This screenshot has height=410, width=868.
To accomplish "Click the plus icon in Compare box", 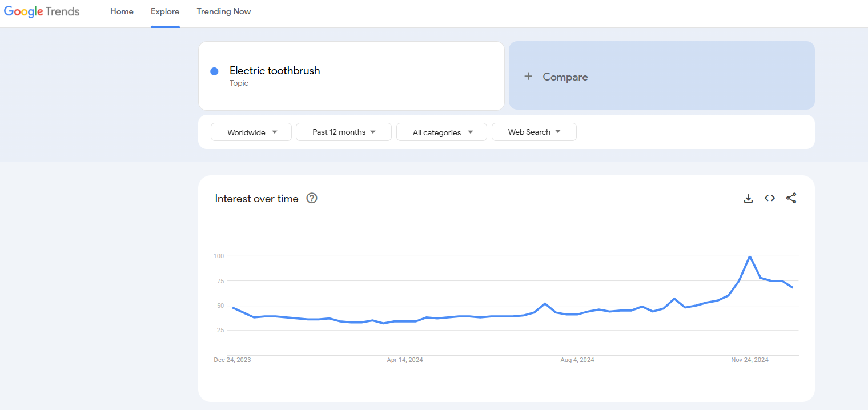I will click(528, 77).
